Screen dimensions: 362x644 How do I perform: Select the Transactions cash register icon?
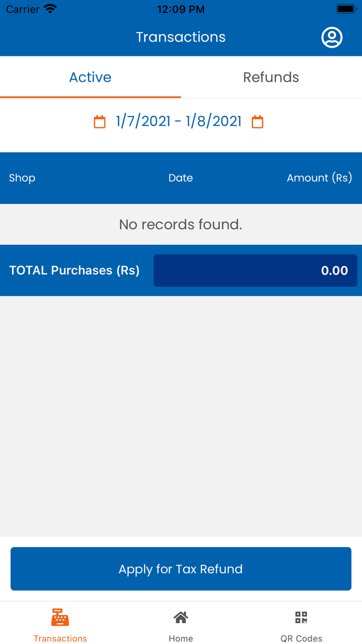[60, 617]
